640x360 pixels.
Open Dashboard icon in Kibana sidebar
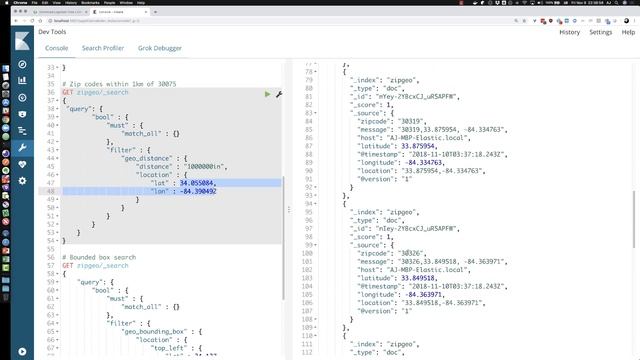[22, 98]
